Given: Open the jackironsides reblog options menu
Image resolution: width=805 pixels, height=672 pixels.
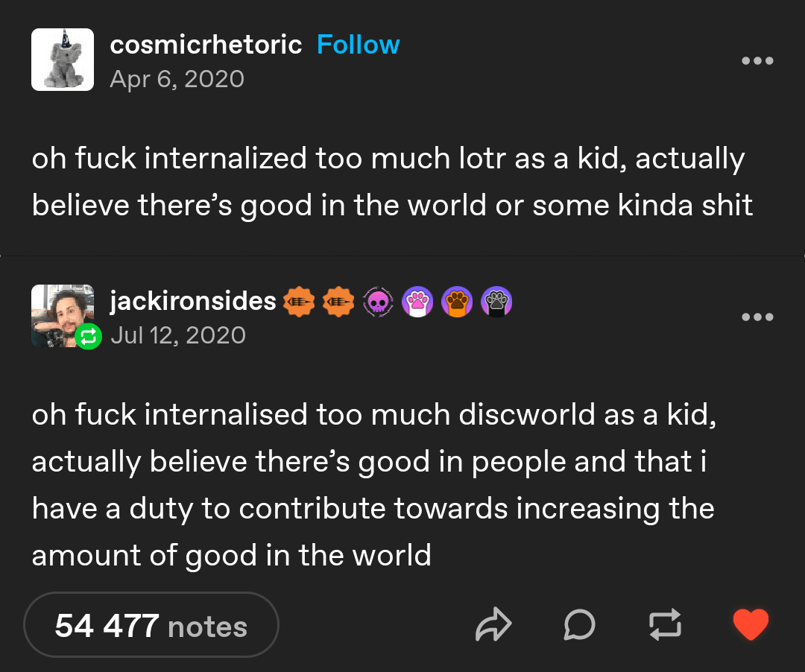Looking at the screenshot, I should click(x=757, y=317).
